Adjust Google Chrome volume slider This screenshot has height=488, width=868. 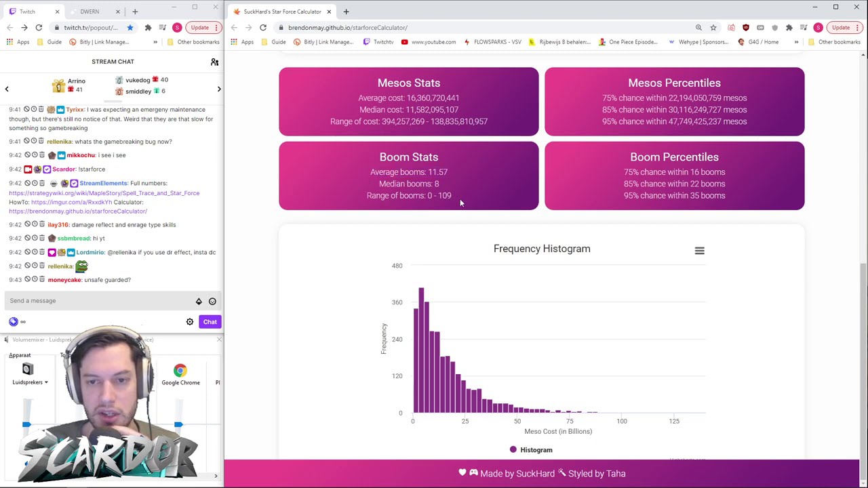(x=178, y=424)
